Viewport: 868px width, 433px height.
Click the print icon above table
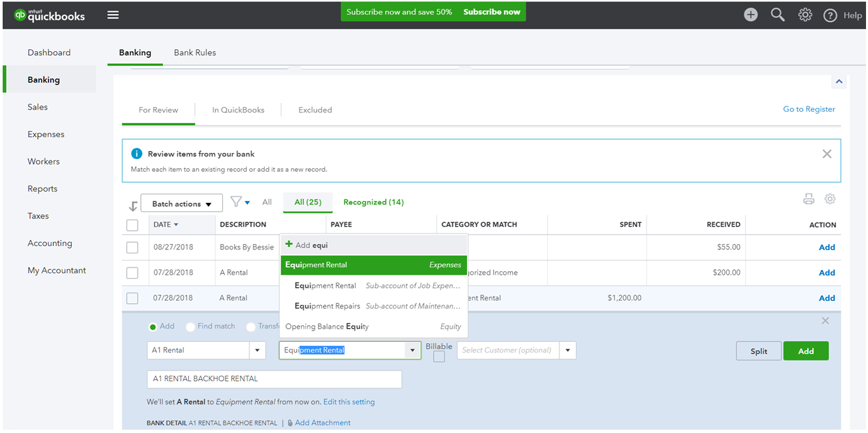click(x=809, y=199)
